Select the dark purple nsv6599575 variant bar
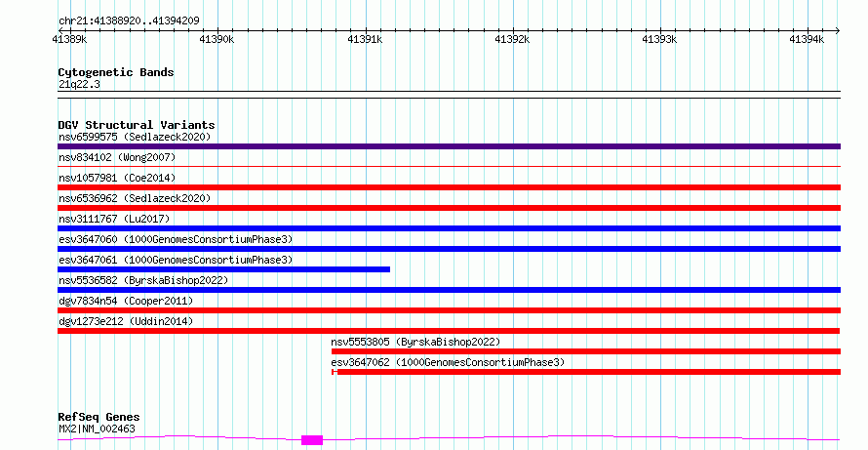The width and height of the screenshot is (868, 450). [x=449, y=146]
